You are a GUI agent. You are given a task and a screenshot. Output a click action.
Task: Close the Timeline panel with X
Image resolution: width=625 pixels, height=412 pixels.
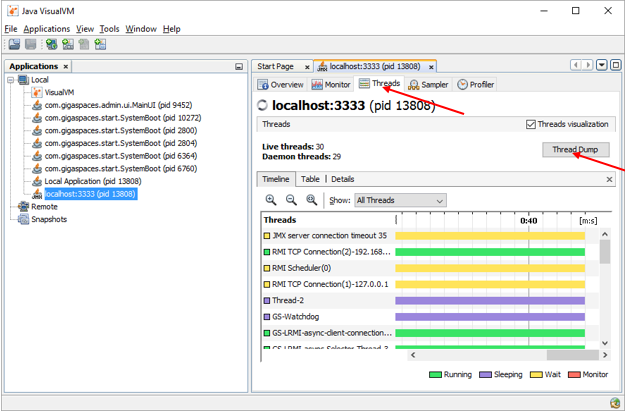609,180
